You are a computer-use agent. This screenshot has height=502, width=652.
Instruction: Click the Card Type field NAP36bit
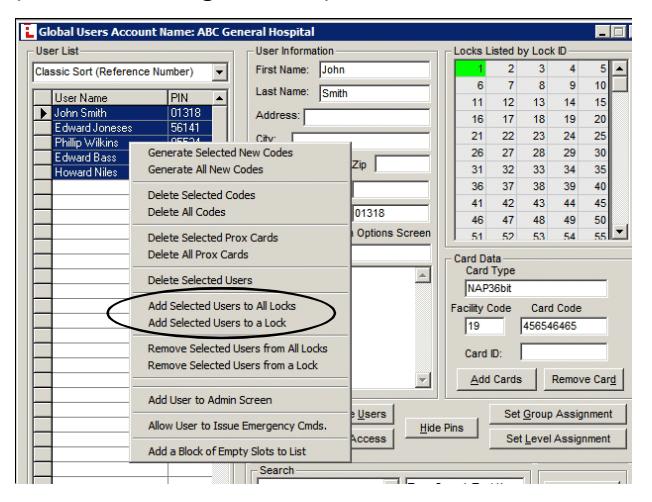click(x=536, y=288)
